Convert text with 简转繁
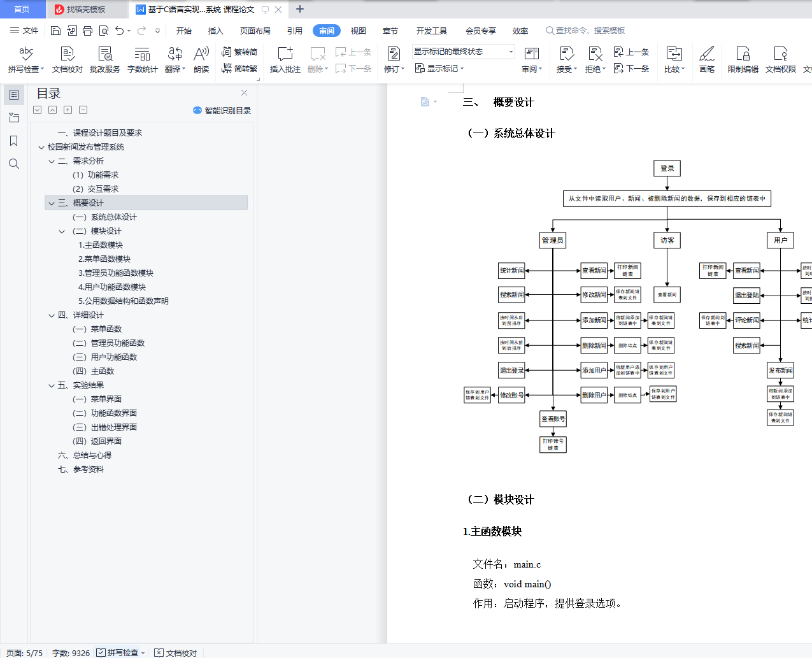The width and height of the screenshot is (812, 658). tap(239, 68)
